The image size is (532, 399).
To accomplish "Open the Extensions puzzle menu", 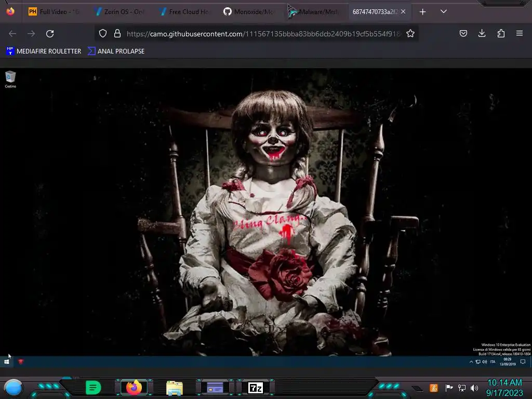I will tap(501, 33).
